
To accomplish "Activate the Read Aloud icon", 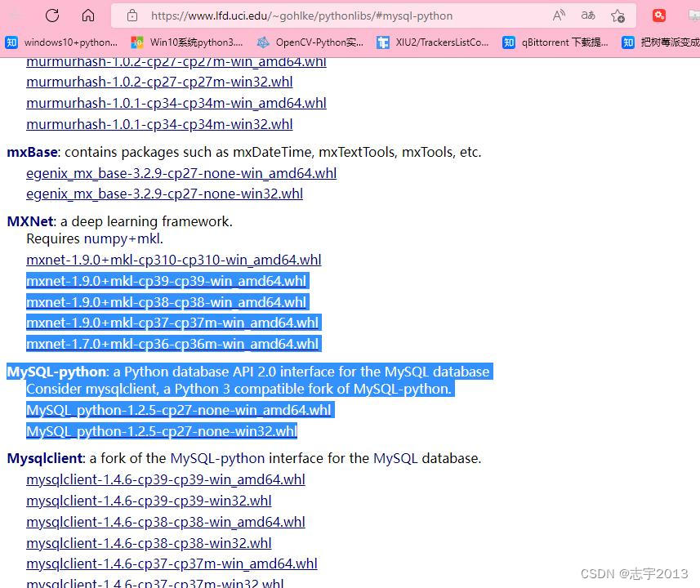I will coord(559,16).
